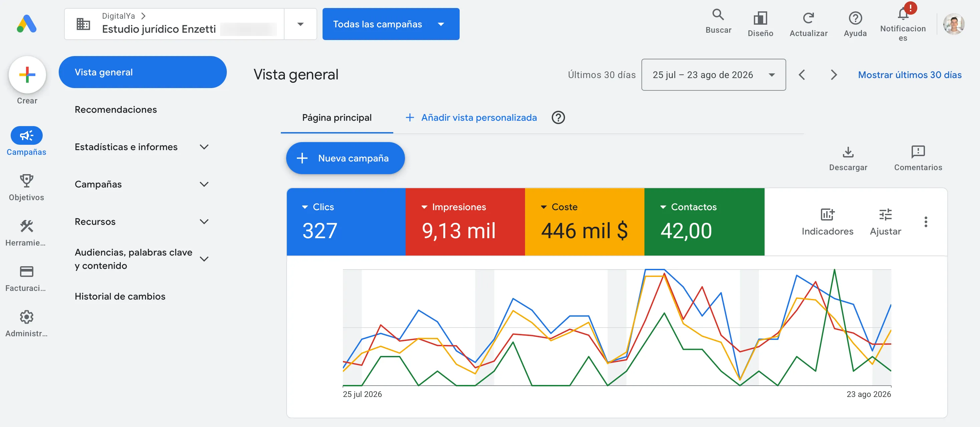
Task: Open the Facturación card icon
Action: [26, 271]
